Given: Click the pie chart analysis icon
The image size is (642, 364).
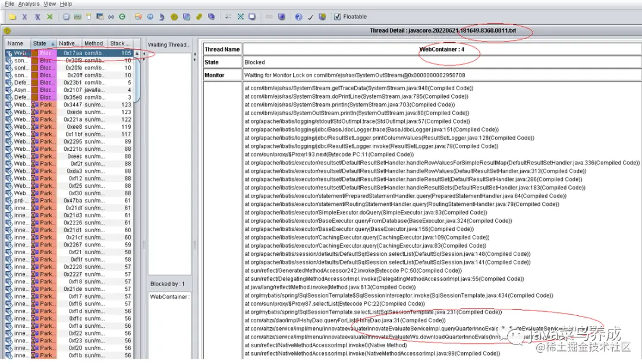Looking at the screenshot, I should point(139,17).
